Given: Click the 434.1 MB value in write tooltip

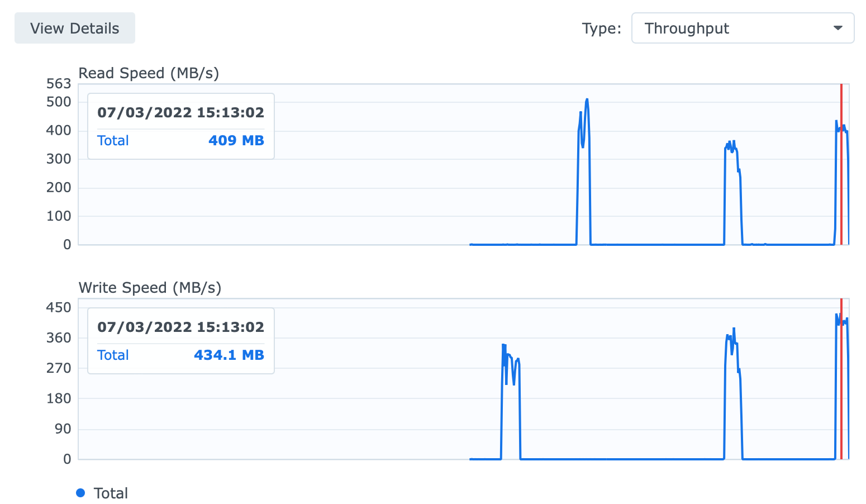Looking at the screenshot, I should tap(229, 355).
